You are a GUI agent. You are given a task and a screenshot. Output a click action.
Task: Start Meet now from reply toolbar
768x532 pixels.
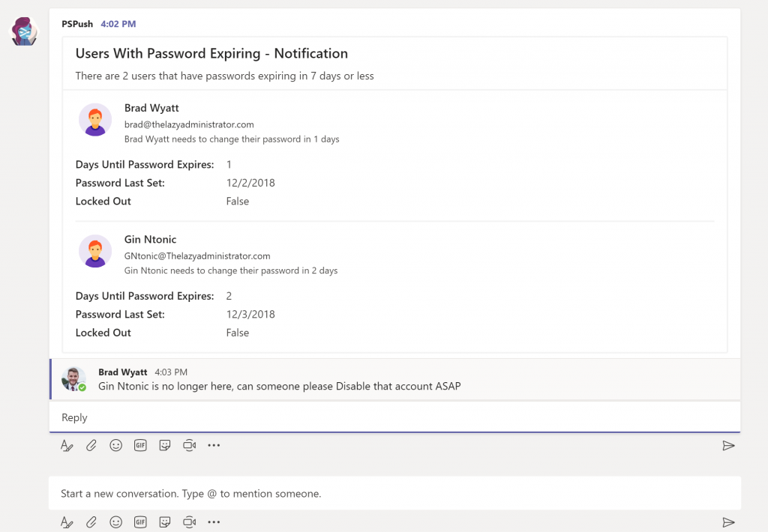[189, 445]
